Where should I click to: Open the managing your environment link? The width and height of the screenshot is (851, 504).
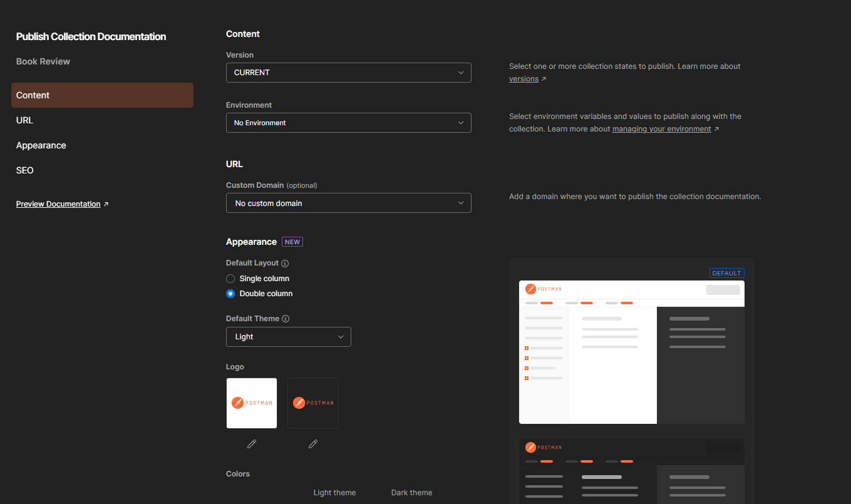662,129
